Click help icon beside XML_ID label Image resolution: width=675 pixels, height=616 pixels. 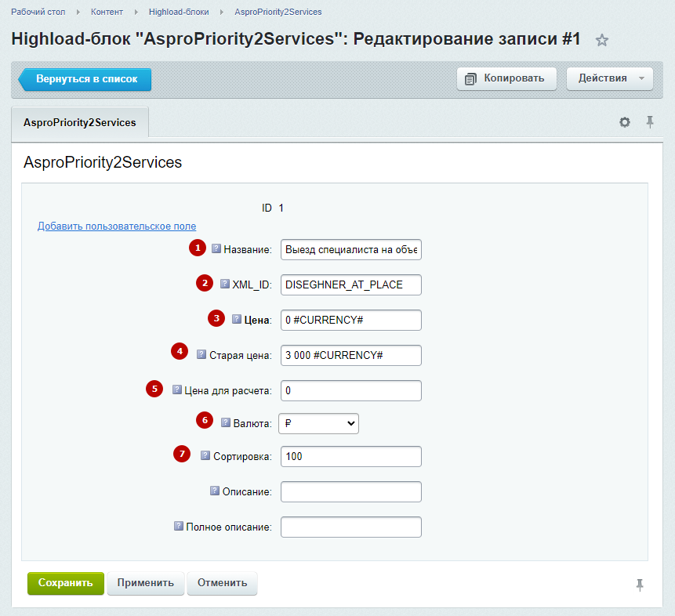click(225, 284)
